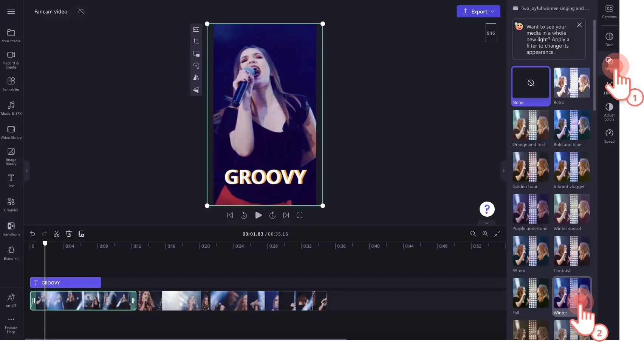Apply the Orange and teal filter
The width and height of the screenshot is (644, 342).
[531, 128]
